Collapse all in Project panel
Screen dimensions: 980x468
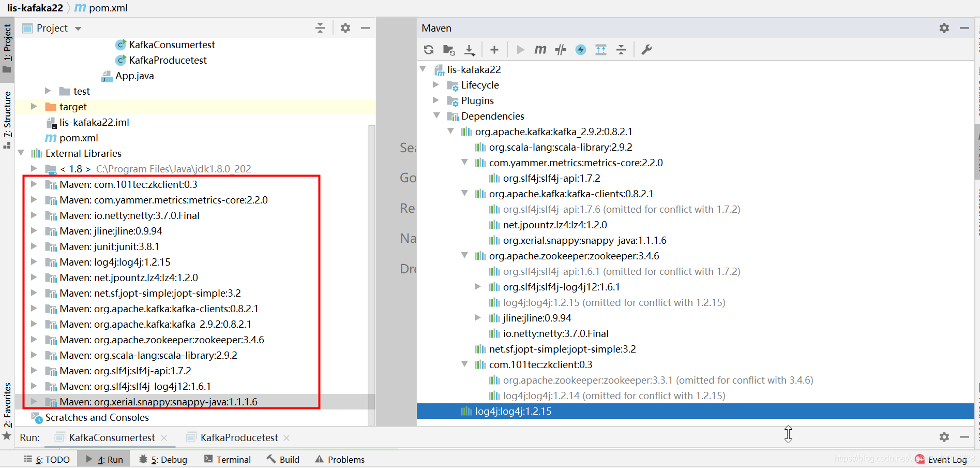(320, 28)
